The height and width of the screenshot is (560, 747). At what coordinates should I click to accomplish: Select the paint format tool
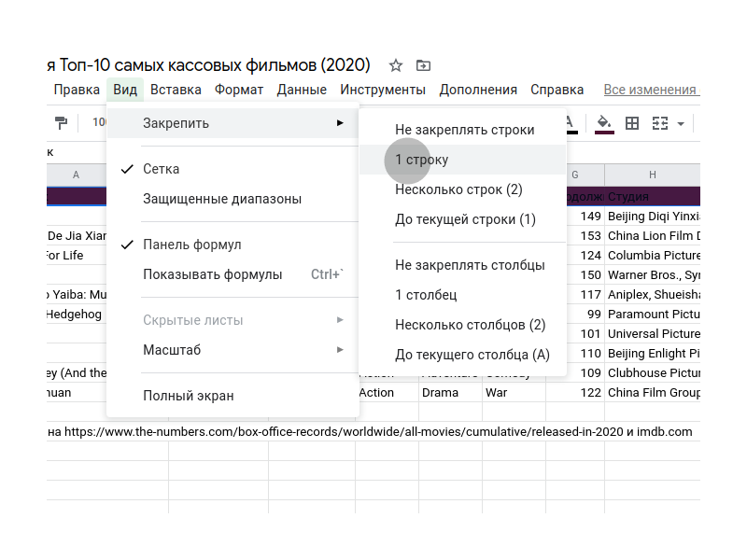coord(62,123)
